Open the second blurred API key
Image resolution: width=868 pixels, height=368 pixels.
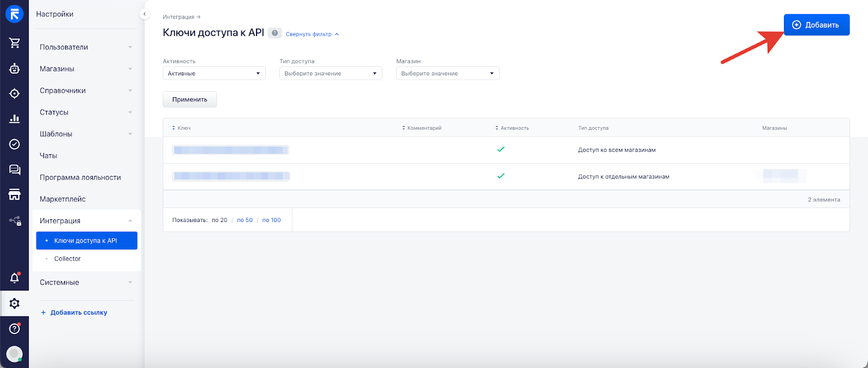pos(231,176)
